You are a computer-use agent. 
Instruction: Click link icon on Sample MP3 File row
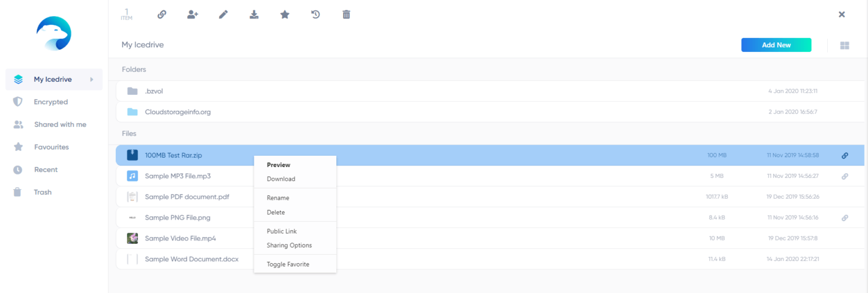[845, 176]
